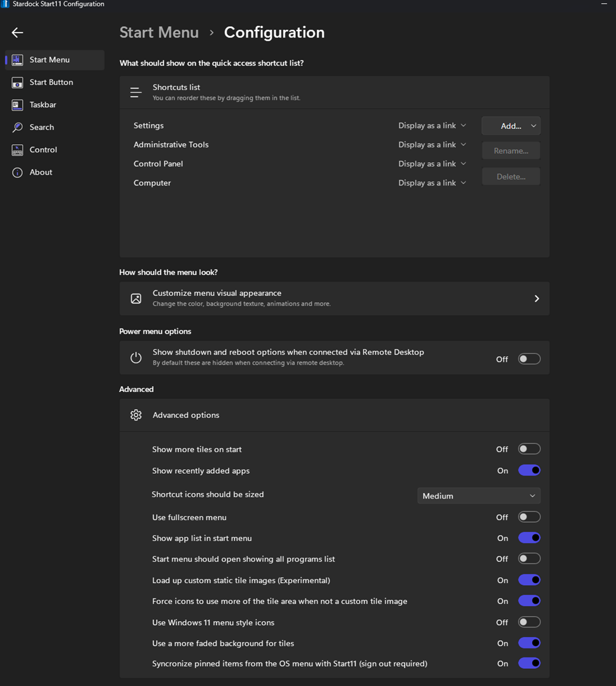The image size is (616, 686).
Task: Open the Medium icon size dropdown
Action: (x=479, y=496)
